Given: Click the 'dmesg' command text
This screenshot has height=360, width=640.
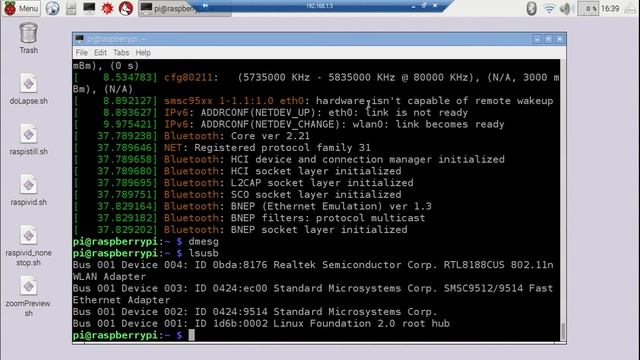Looking at the screenshot, I should tap(203, 241).
